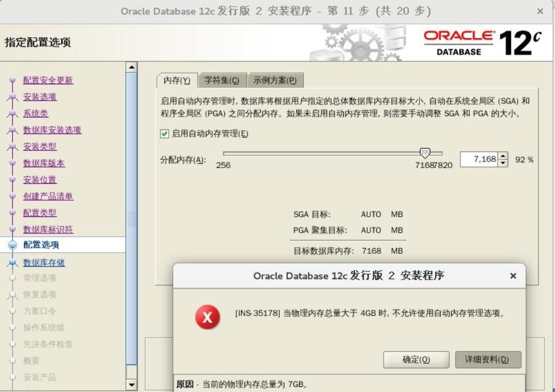Click the sidebar scroll up arrow
Image resolution: width=555 pixels, height=392 pixels.
coord(132,67)
